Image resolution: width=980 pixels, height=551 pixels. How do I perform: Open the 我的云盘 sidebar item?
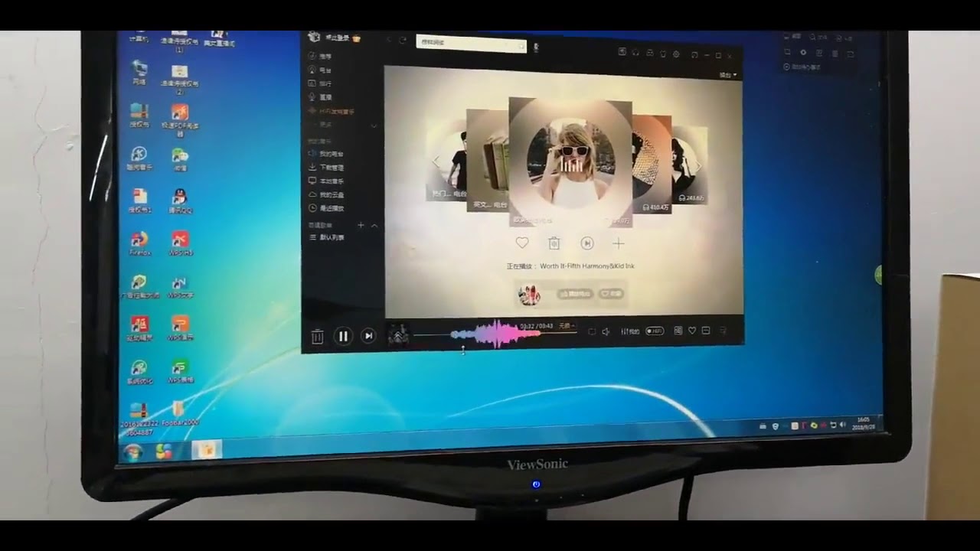click(325, 194)
